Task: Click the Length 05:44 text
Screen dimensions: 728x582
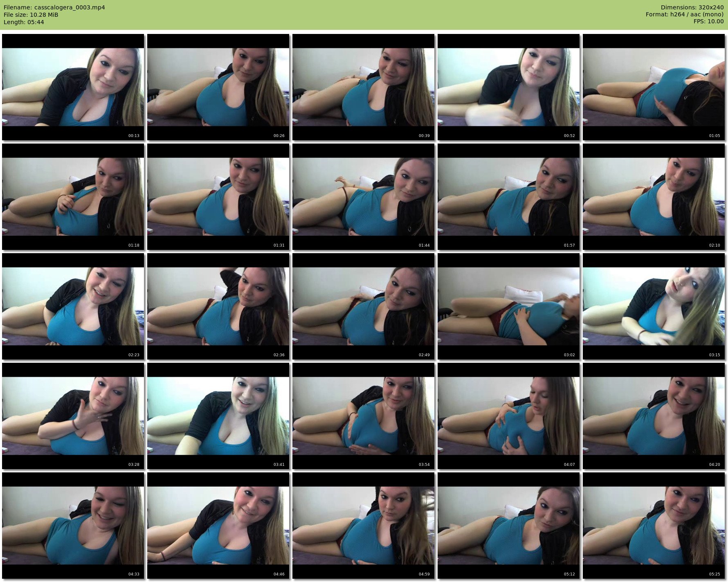Action: pos(24,22)
